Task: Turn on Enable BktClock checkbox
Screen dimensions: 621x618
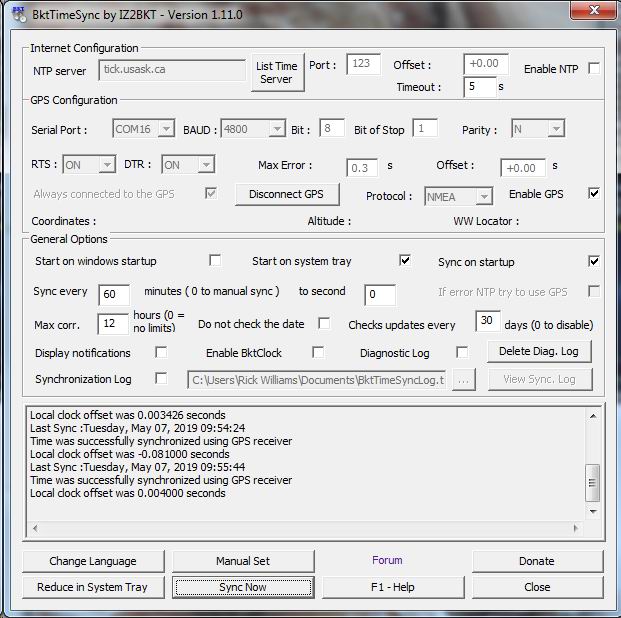Action: pyautogui.click(x=318, y=352)
